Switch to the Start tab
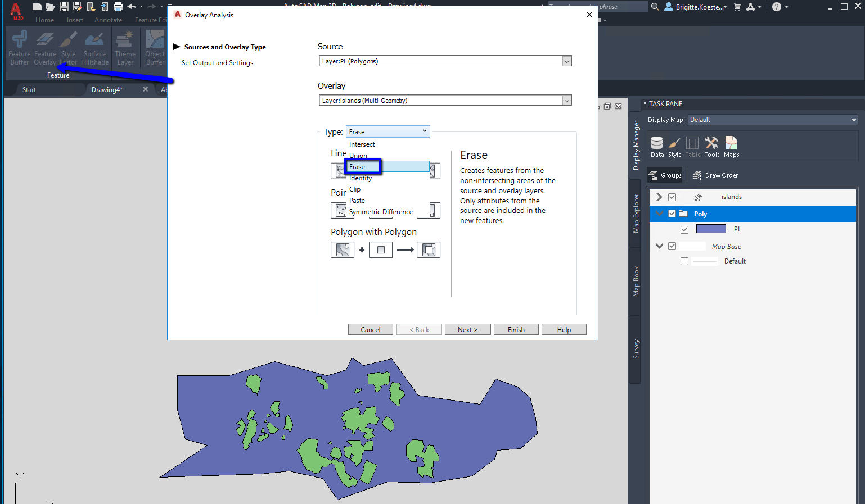The image size is (865, 504). [29, 89]
